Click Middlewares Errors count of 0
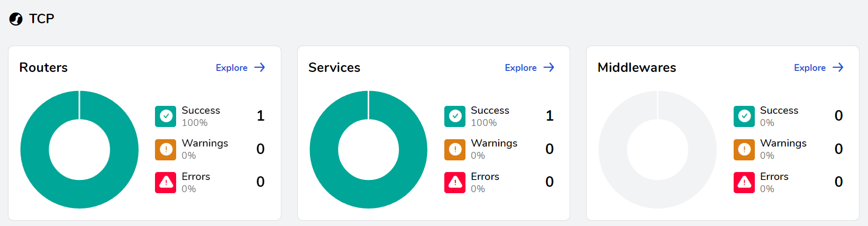 [838, 182]
